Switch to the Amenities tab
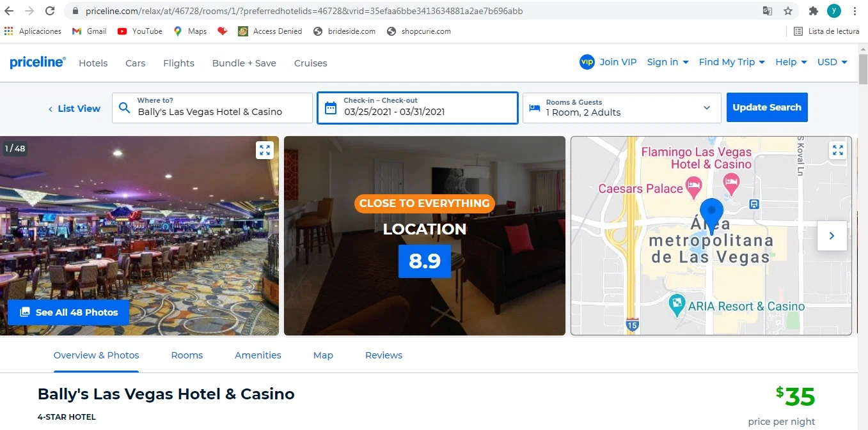This screenshot has width=868, height=430. pyautogui.click(x=258, y=356)
